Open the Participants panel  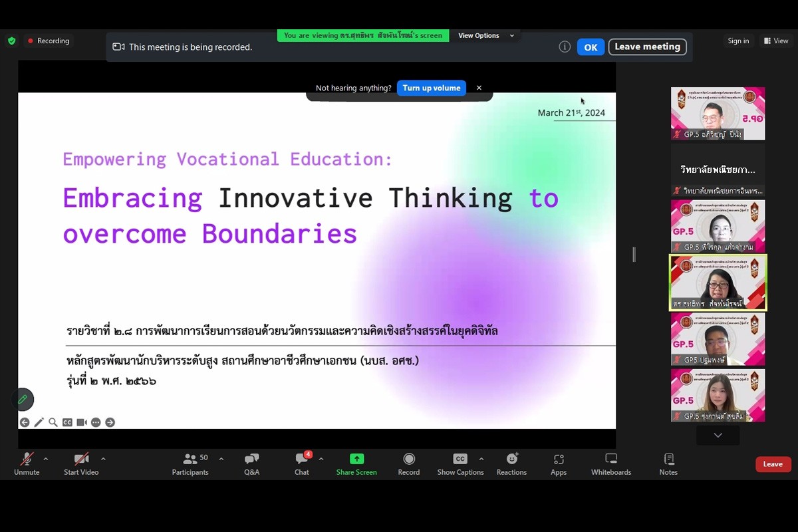190,464
